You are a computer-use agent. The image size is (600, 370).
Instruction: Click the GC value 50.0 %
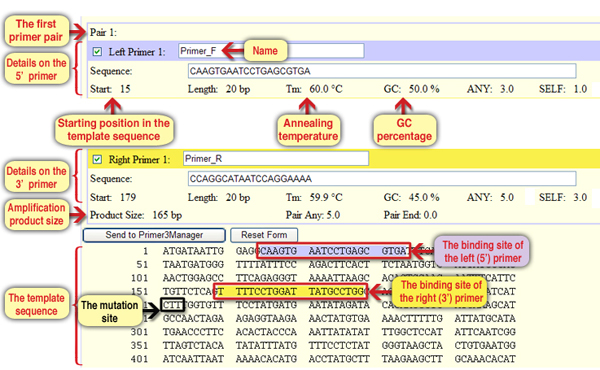(x=424, y=89)
